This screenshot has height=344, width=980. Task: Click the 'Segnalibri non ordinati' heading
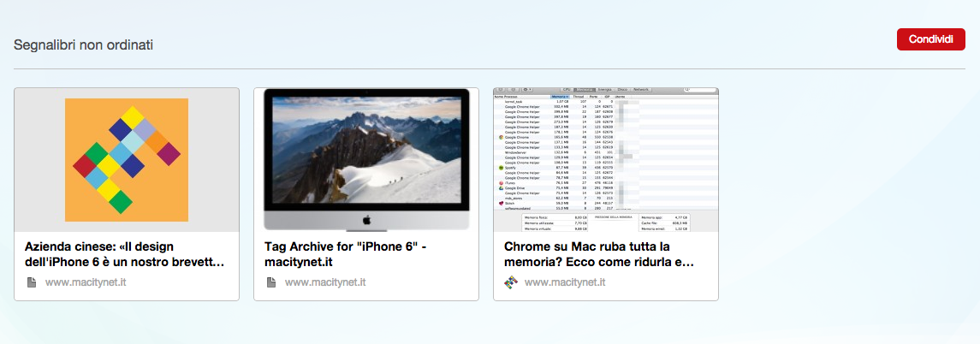coord(84,45)
